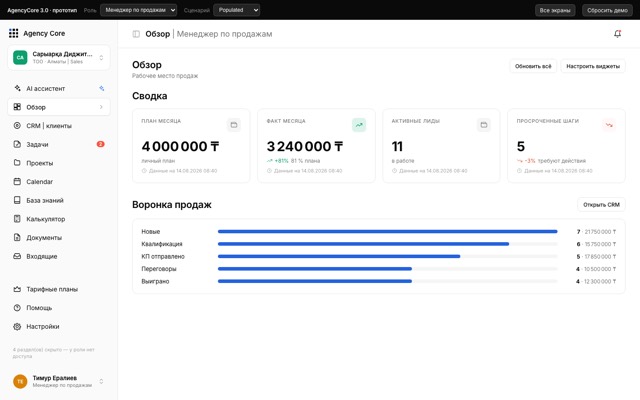Image resolution: width=640 pixels, height=400 pixels.
Task: Open Помощь from the sidebar
Action: point(59,308)
